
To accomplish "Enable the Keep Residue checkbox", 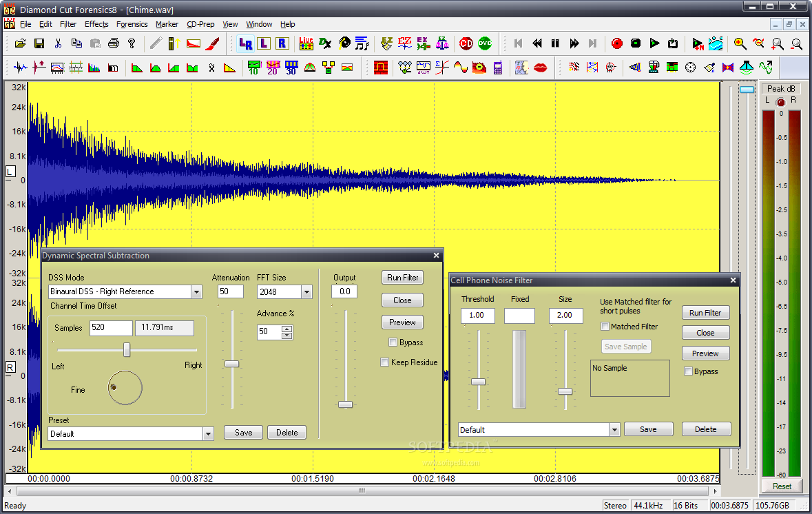I will [x=385, y=362].
